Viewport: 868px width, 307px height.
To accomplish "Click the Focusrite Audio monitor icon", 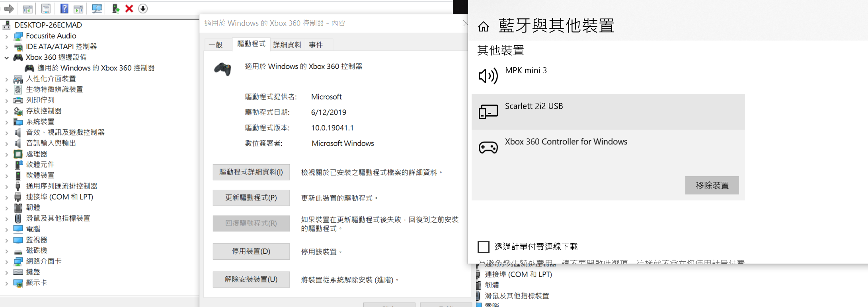I will point(18,36).
